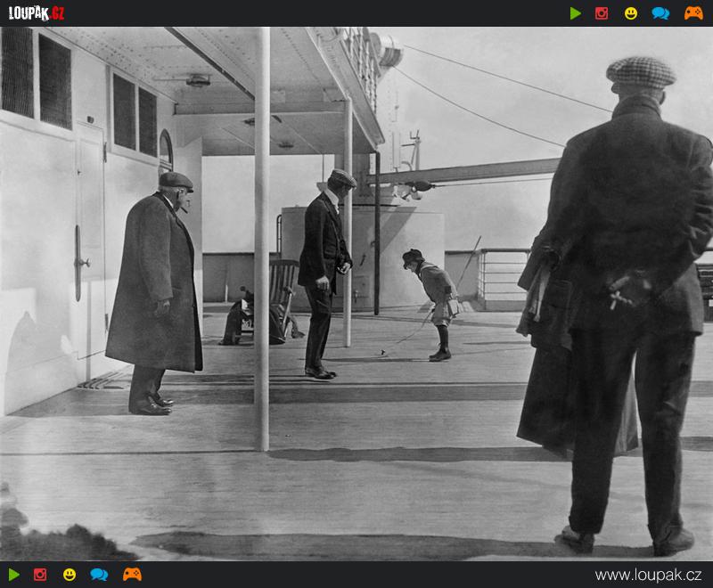Click the child bending over on deck

(x=436, y=298)
